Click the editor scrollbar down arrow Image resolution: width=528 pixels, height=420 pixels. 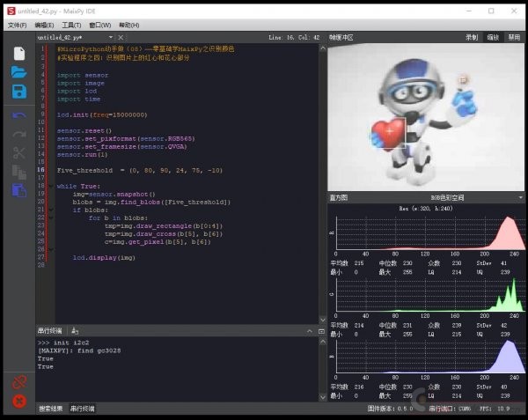tap(323, 320)
